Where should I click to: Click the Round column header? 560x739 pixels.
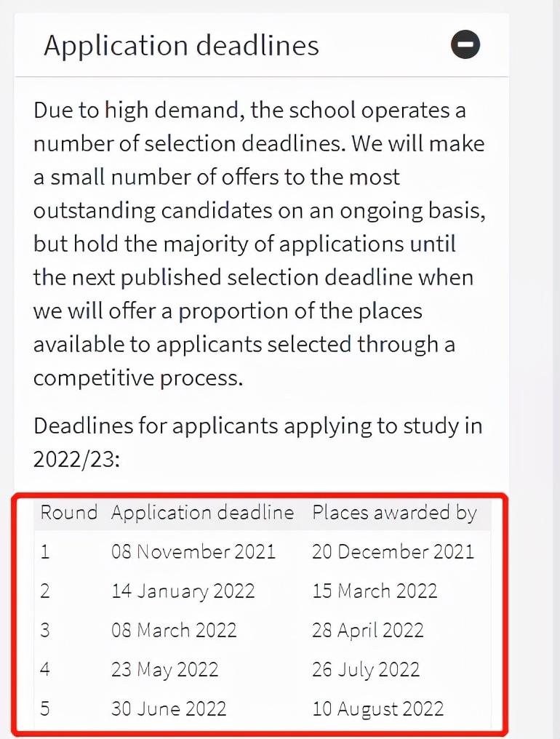68,513
